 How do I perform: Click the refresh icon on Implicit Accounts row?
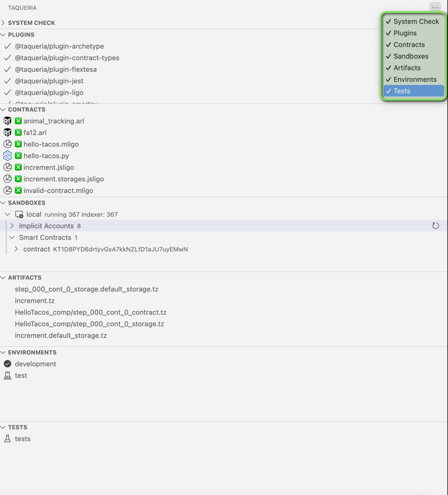(x=435, y=226)
